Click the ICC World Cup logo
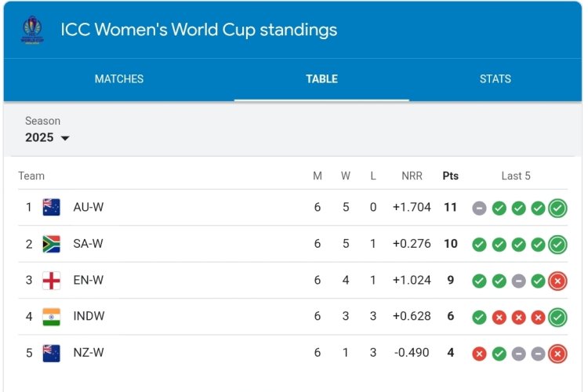This screenshot has height=392, width=588. click(x=32, y=30)
